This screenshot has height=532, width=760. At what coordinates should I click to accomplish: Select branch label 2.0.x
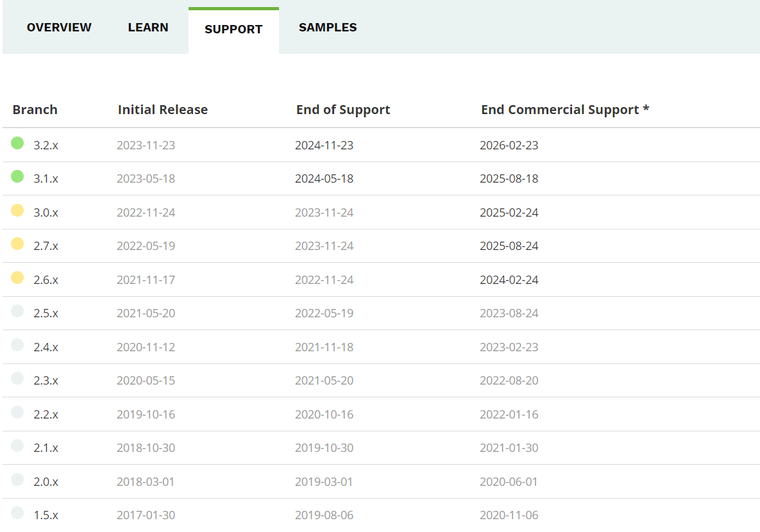[x=46, y=482]
